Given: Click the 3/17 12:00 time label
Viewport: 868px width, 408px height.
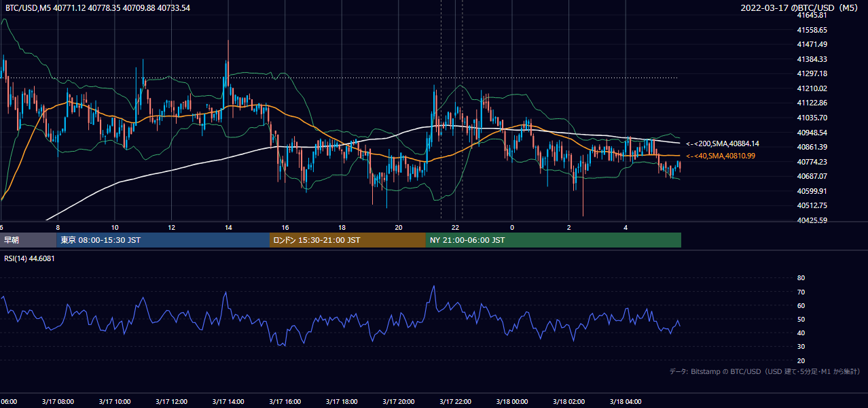Looking at the screenshot, I should pyautogui.click(x=171, y=402).
